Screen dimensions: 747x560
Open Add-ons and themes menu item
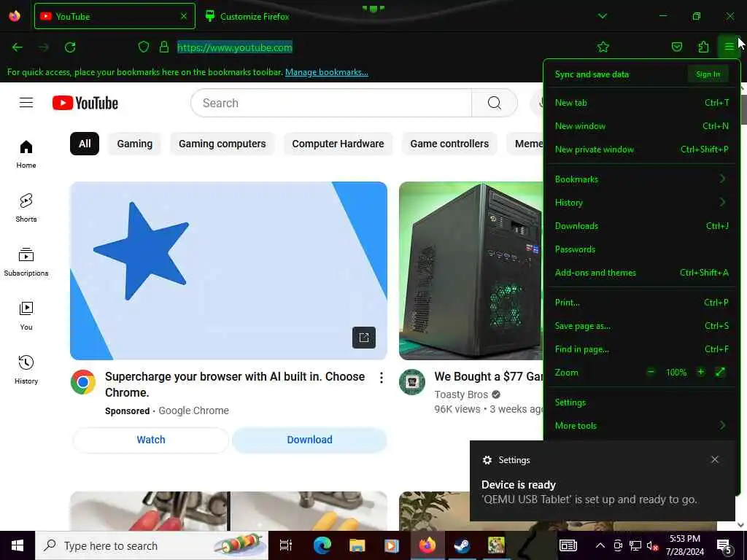[x=642, y=273]
